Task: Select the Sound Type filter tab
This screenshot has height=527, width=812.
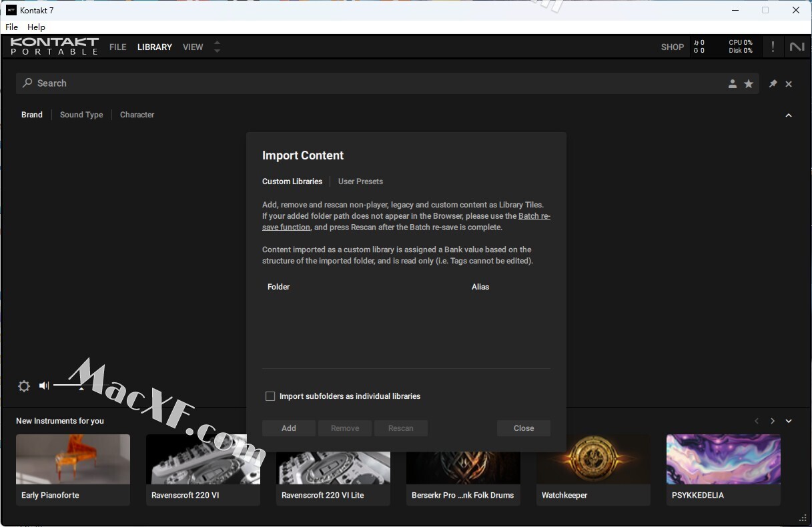Action: (x=81, y=115)
